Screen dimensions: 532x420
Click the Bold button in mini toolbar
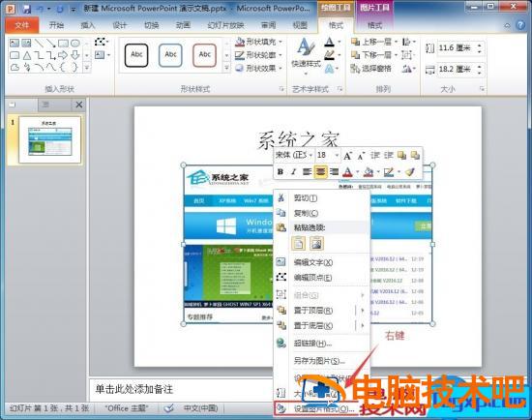(281, 172)
